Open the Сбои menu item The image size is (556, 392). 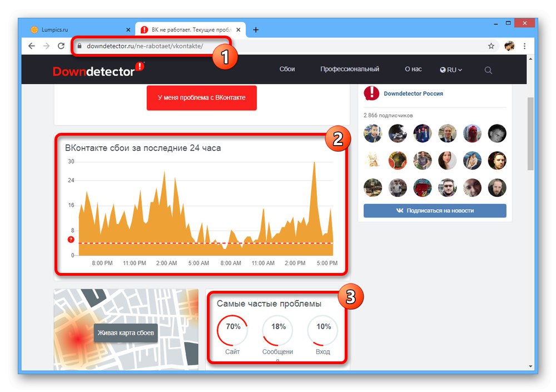pyautogui.click(x=287, y=69)
